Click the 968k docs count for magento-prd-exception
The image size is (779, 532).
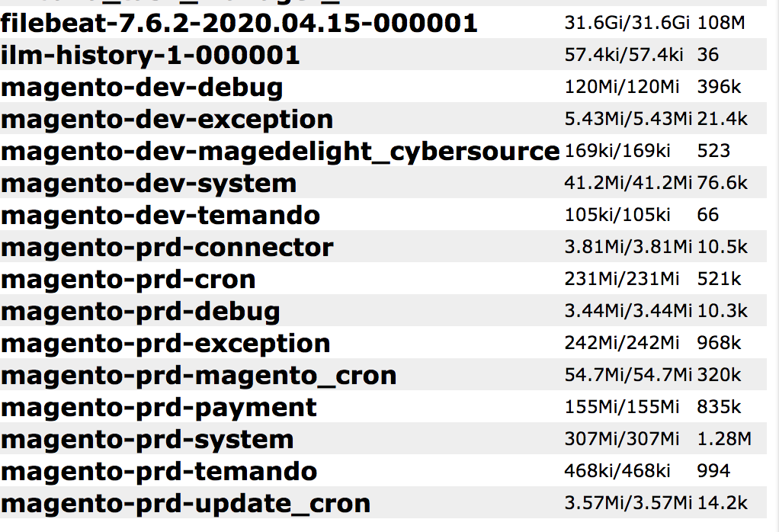pyautogui.click(x=718, y=343)
